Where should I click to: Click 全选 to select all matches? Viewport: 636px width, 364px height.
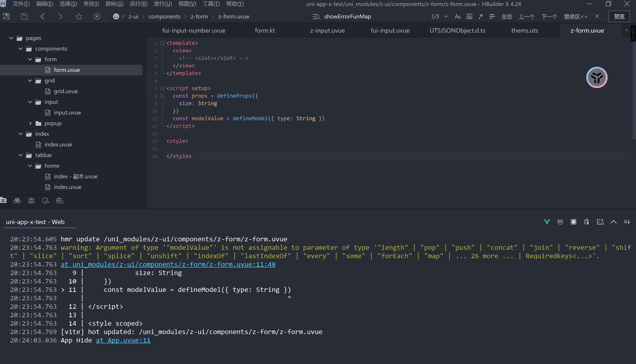(x=507, y=16)
